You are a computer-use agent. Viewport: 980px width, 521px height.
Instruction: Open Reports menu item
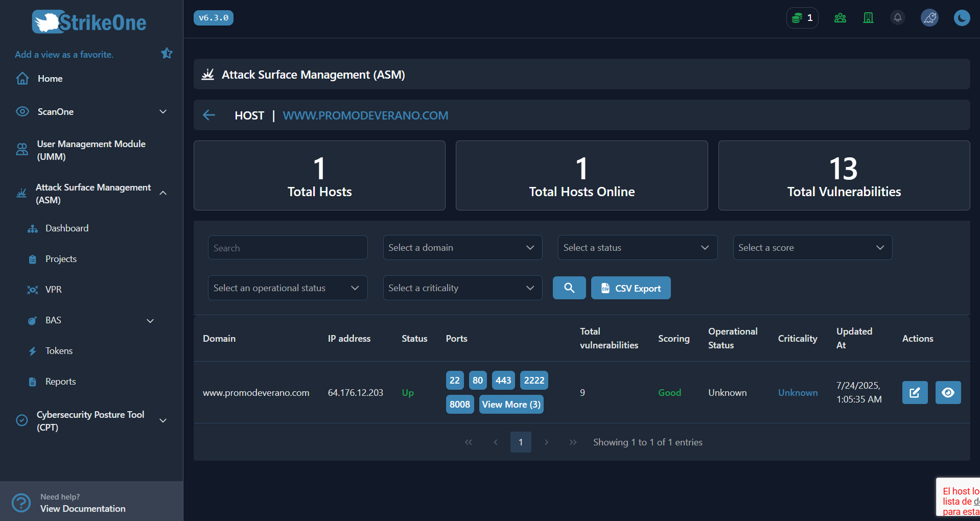[x=60, y=382]
